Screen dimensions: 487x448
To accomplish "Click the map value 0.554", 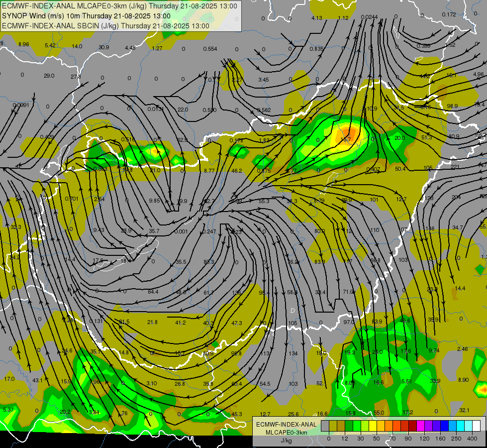I will (210, 49).
